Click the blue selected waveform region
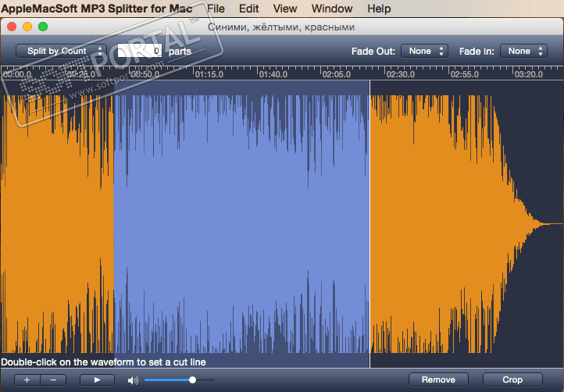 pyautogui.click(x=241, y=223)
